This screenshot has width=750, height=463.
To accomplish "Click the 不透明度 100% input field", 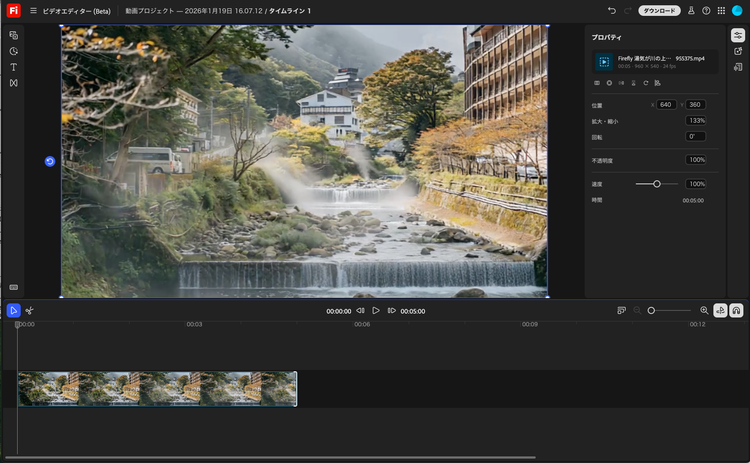I will coord(696,160).
